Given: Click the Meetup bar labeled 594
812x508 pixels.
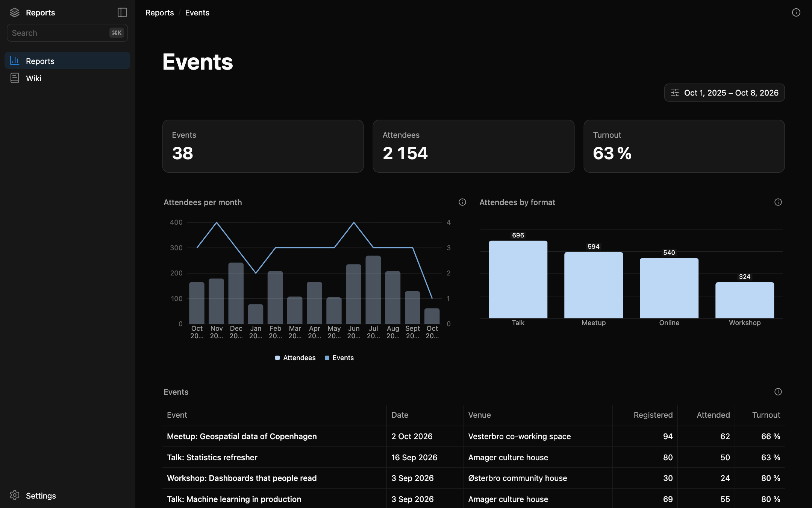Looking at the screenshot, I should tap(594, 285).
